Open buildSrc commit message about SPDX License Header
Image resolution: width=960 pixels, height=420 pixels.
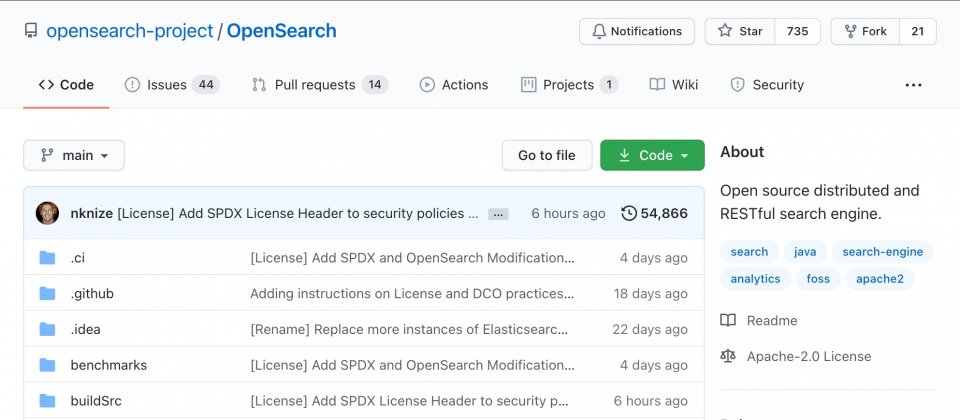click(x=409, y=401)
